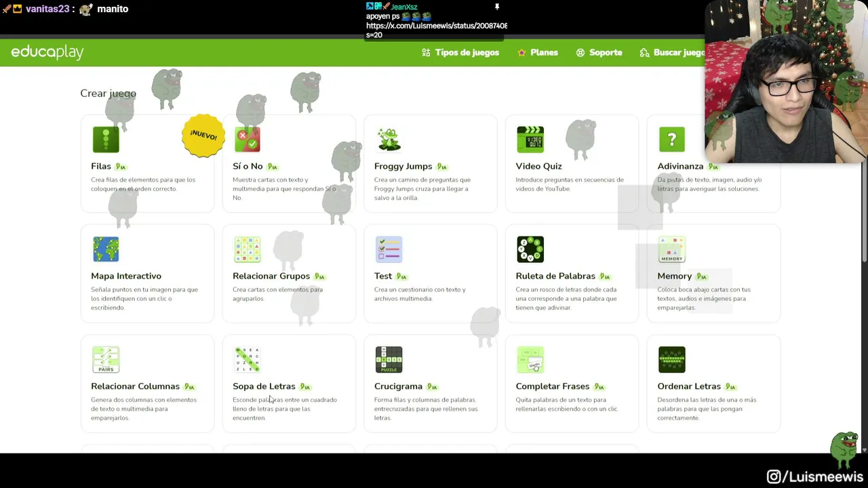Open the Memory cards icon

(x=672, y=249)
